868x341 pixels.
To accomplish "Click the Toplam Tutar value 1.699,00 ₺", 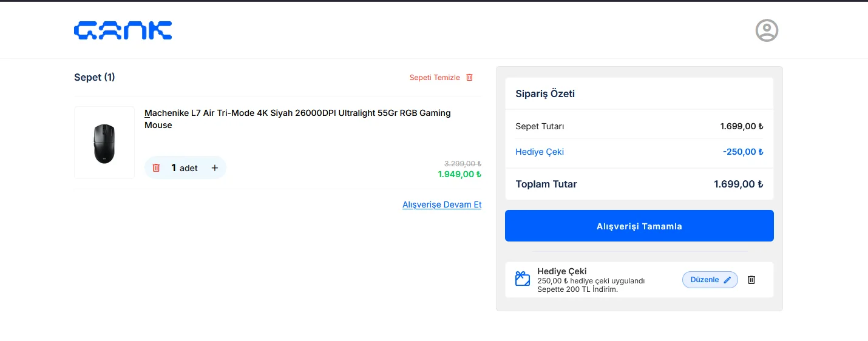I will 739,184.
